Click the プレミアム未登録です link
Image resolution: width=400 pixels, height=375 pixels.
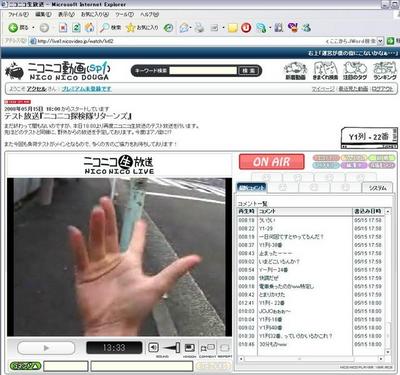[x=86, y=89]
